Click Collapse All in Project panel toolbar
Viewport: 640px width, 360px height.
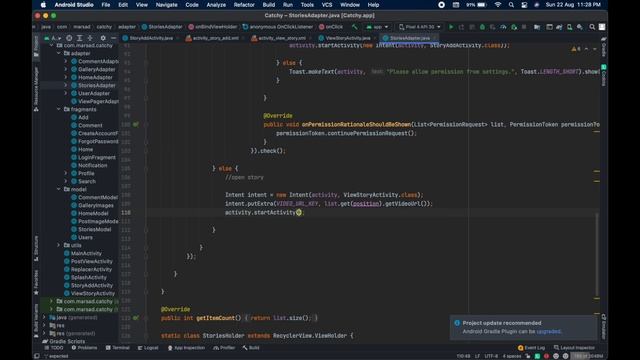[x=90, y=38]
